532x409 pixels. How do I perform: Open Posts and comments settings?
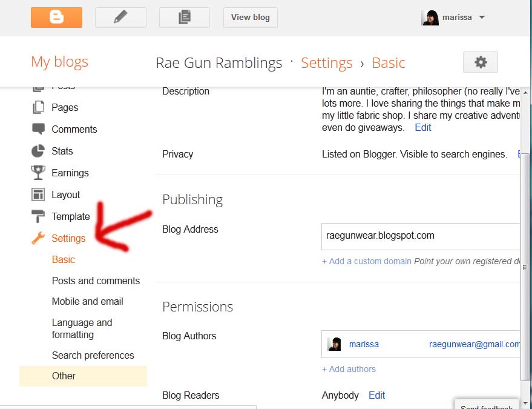tap(96, 281)
